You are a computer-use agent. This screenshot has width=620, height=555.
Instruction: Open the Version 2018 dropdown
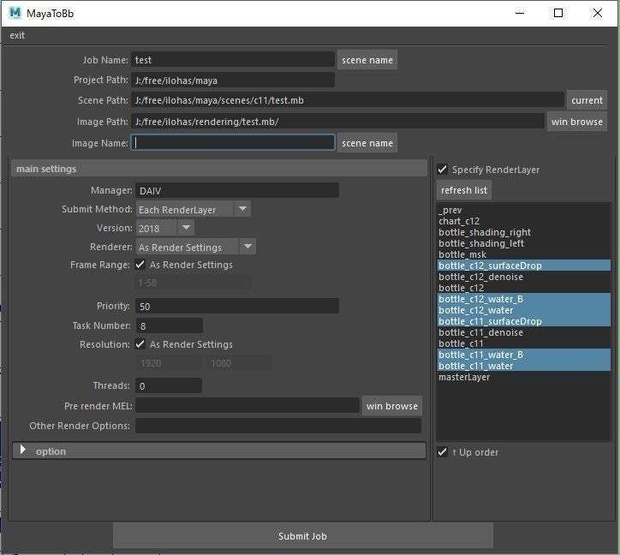tap(164, 228)
